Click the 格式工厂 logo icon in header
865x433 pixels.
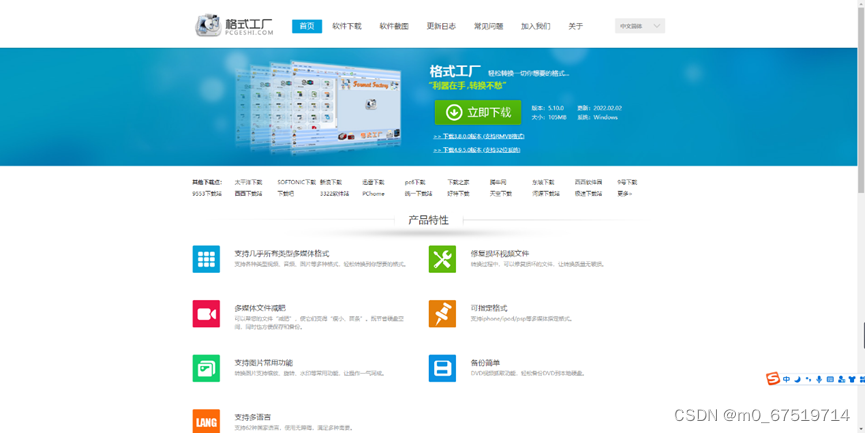(208, 25)
